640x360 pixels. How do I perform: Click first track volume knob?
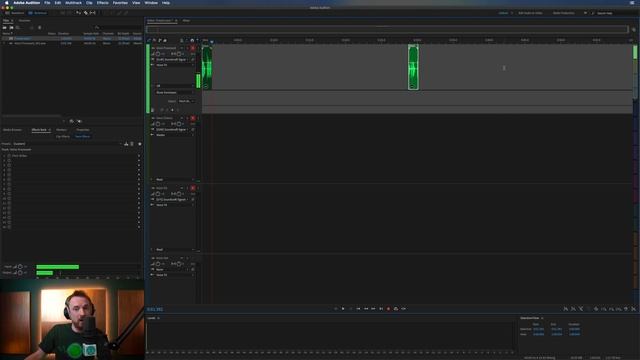[x=158, y=54]
